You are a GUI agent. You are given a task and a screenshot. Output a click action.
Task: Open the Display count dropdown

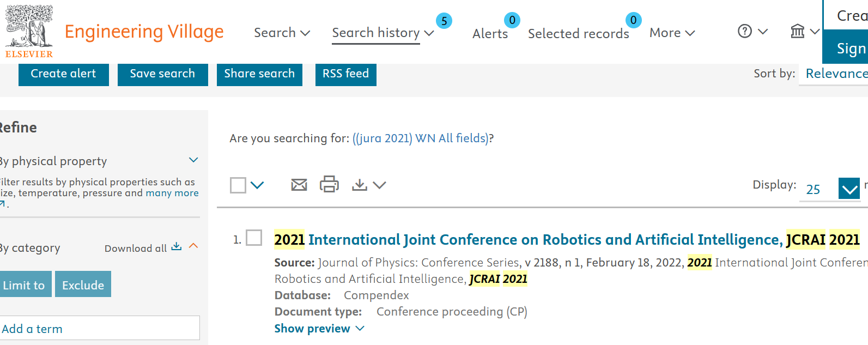click(x=848, y=189)
